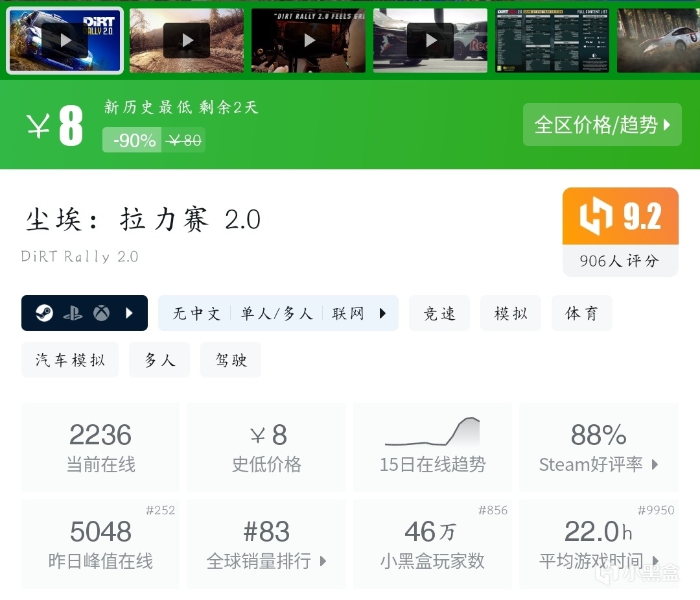Click the 46万 小黑盒玩家数 stat card
This screenshot has height=600, width=700.
432,544
